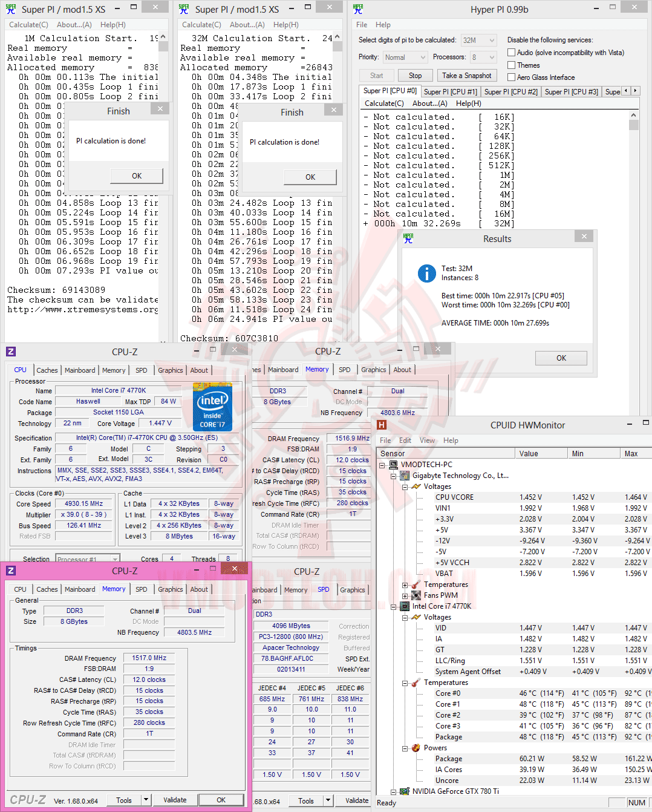This screenshot has height=812, width=652.
Task: Click the Super PI icon in the 1M window title bar
Action: 11,8
